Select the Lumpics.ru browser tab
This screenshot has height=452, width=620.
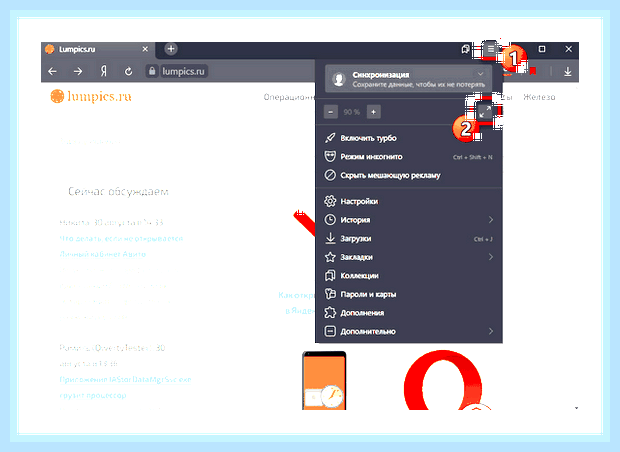98,49
